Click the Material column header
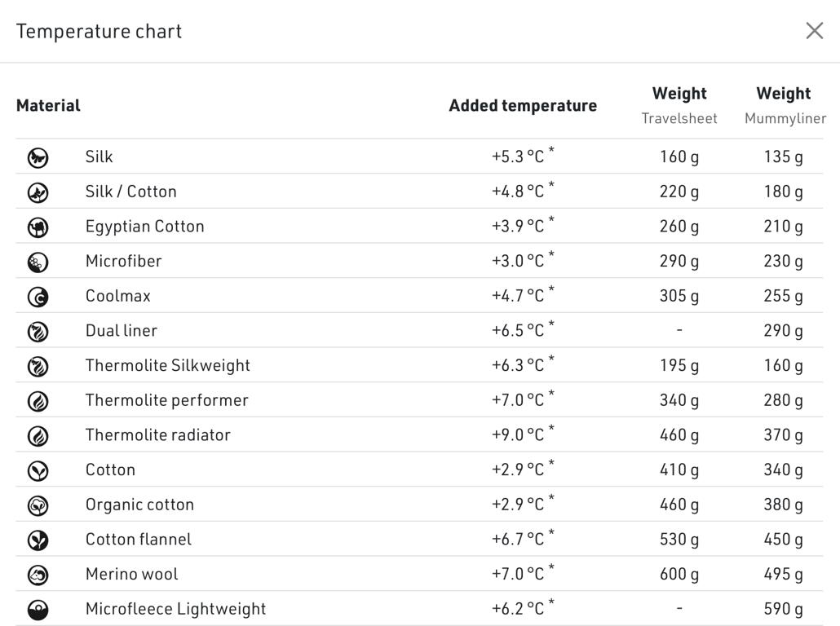The width and height of the screenshot is (840, 626). (48, 105)
